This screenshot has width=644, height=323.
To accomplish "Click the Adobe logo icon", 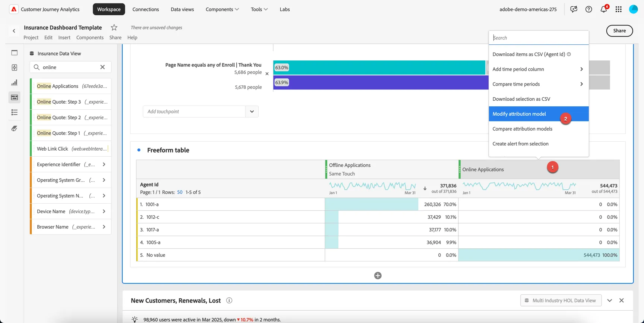I will coord(14,9).
